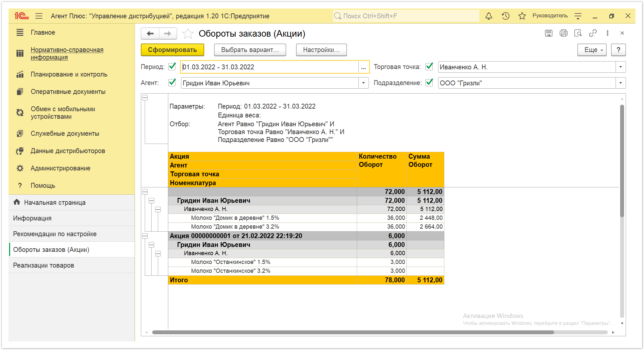This screenshot has width=644, height=350.
Task: Click the 1C logo icon
Action: click(22, 16)
